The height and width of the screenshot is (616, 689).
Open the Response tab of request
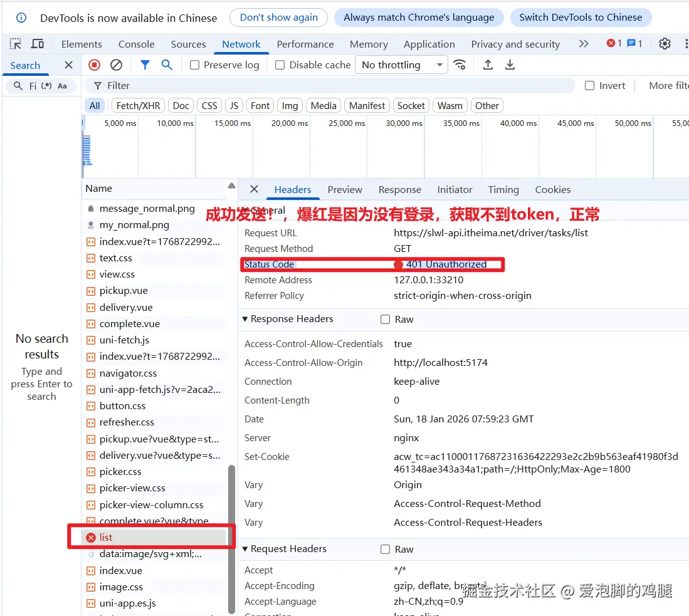(x=399, y=190)
